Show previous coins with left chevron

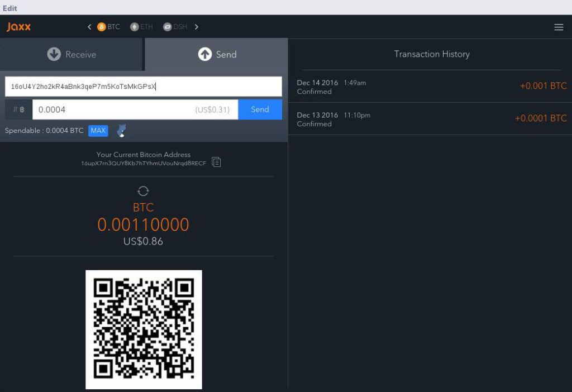tap(89, 27)
